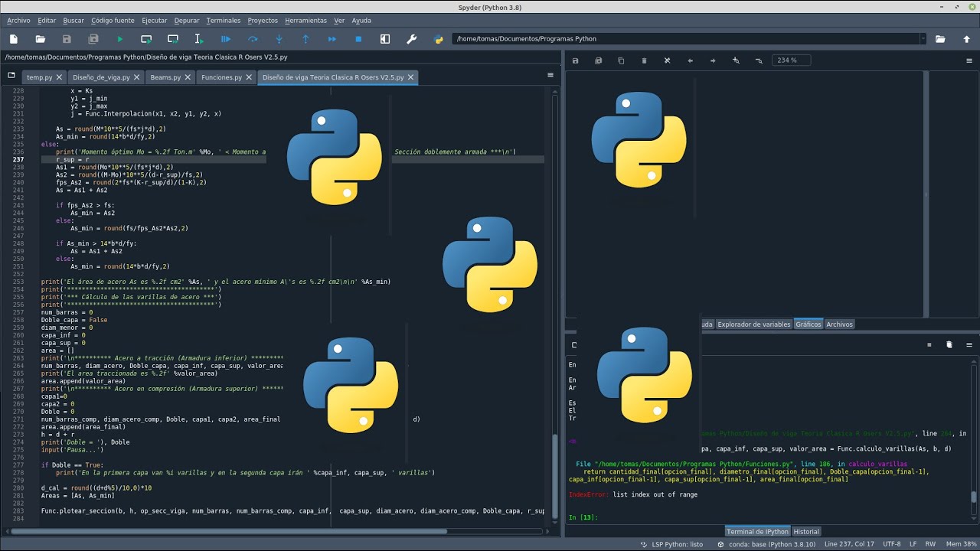Start debugging the file
The image size is (980, 551).
(x=226, y=39)
